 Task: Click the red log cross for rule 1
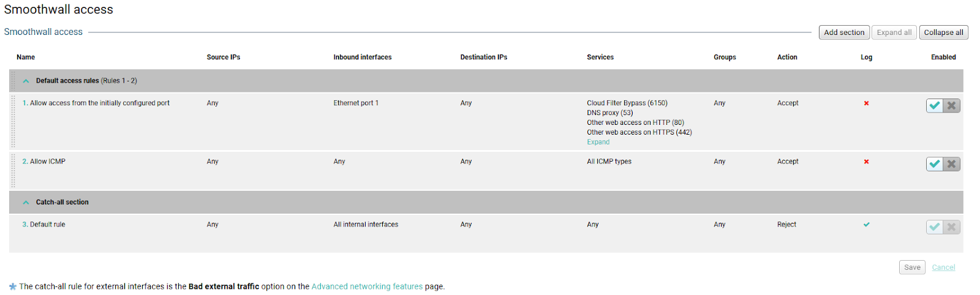[866, 103]
